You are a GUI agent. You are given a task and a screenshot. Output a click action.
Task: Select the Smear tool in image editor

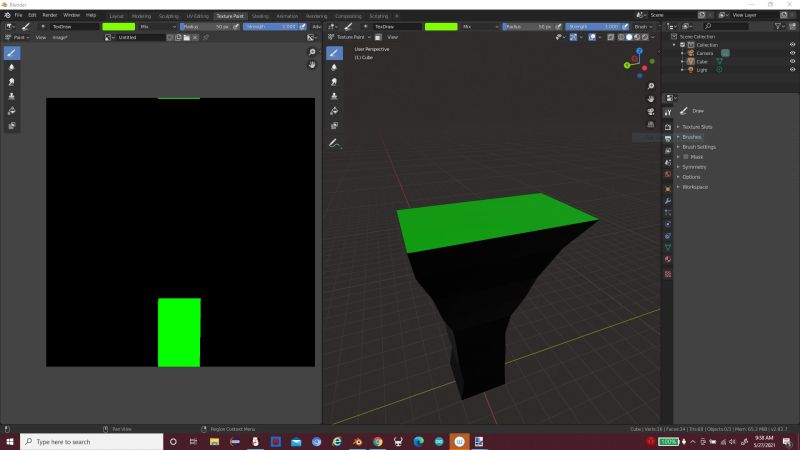click(12, 82)
